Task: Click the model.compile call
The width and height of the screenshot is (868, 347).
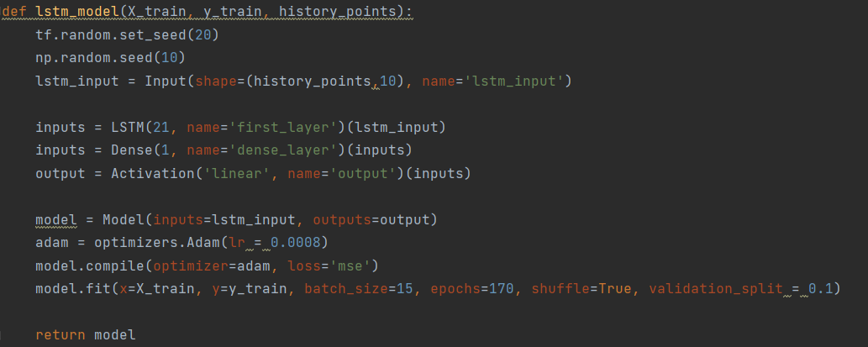Action: (90, 266)
